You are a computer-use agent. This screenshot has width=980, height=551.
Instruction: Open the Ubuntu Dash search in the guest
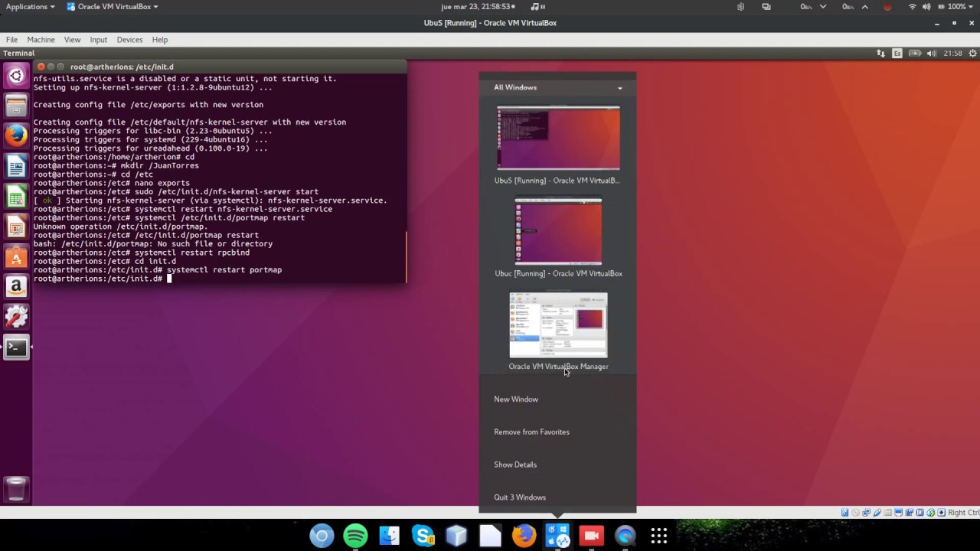(x=16, y=76)
